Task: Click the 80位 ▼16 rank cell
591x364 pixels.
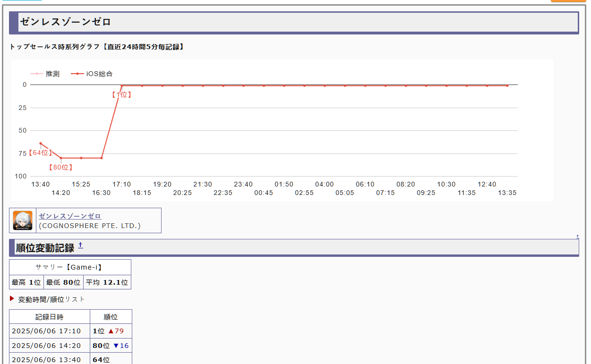Action: (111, 346)
